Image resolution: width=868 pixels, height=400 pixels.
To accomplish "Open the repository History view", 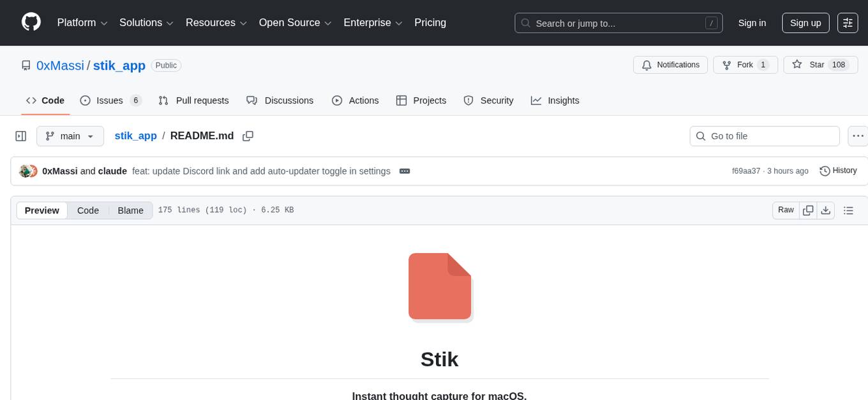I will click(838, 171).
